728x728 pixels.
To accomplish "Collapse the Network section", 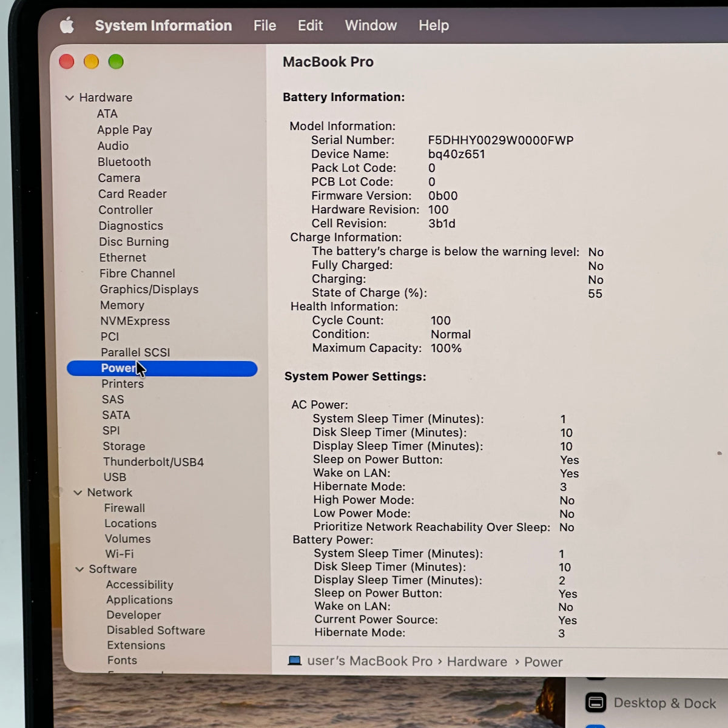I will pos(78,493).
